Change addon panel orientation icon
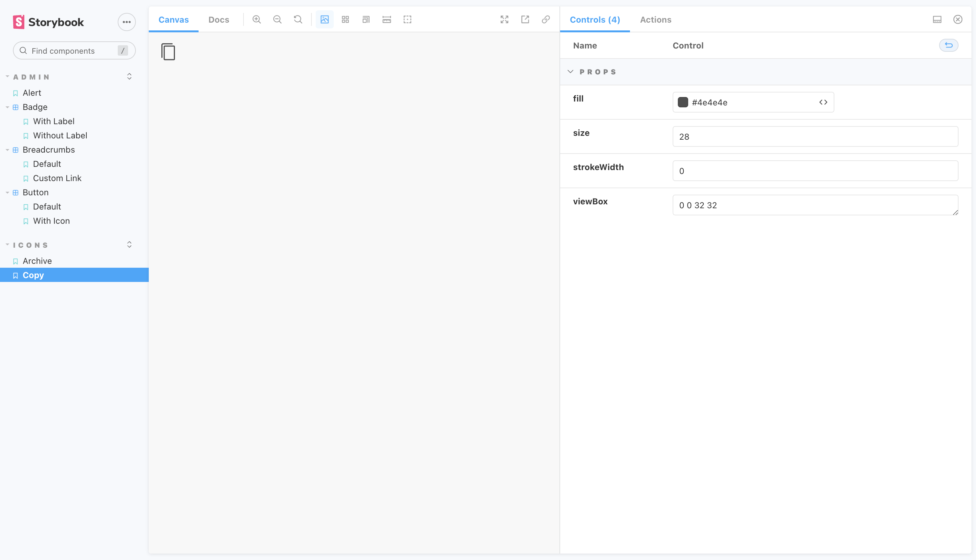 (937, 19)
